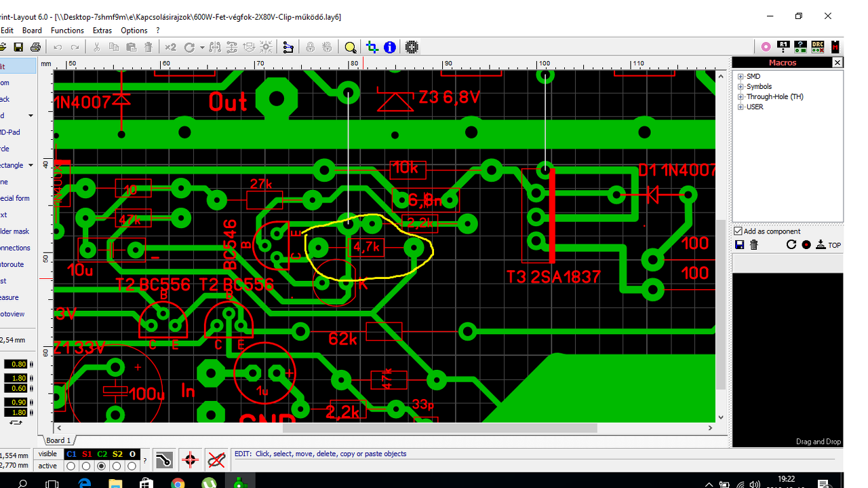Expand the Symbols macros tree node
The width and height of the screenshot is (868, 488).
click(741, 87)
